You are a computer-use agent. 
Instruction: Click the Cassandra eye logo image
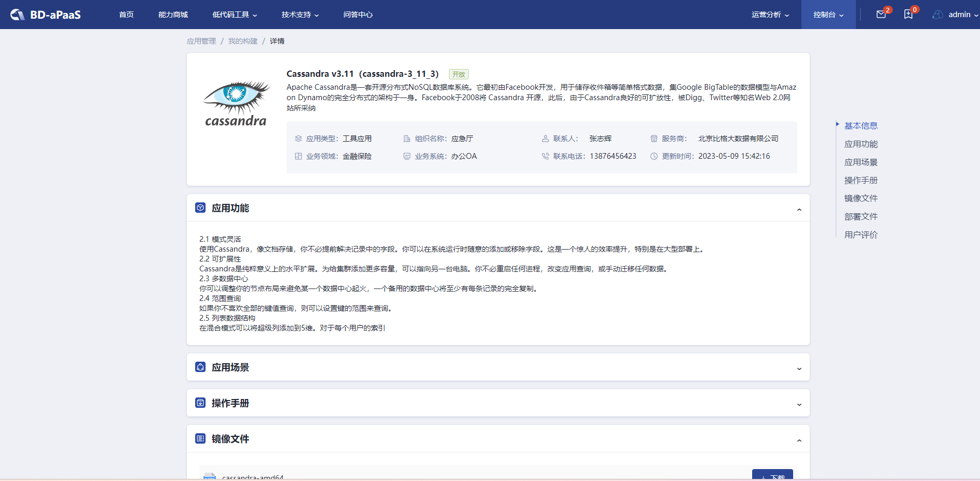(x=236, y=104)
